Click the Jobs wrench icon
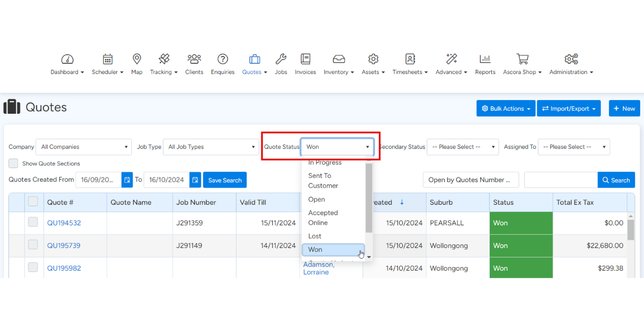 point(281,60)
